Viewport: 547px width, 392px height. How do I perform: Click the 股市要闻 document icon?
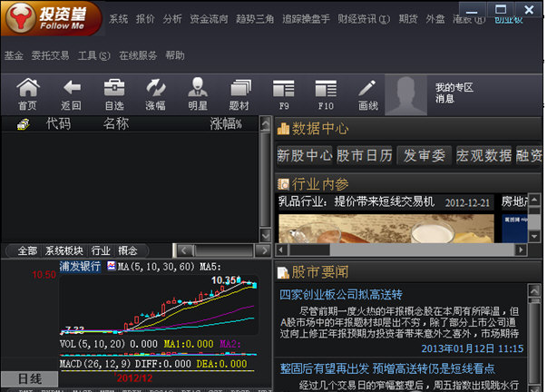(x=283, y=272)
